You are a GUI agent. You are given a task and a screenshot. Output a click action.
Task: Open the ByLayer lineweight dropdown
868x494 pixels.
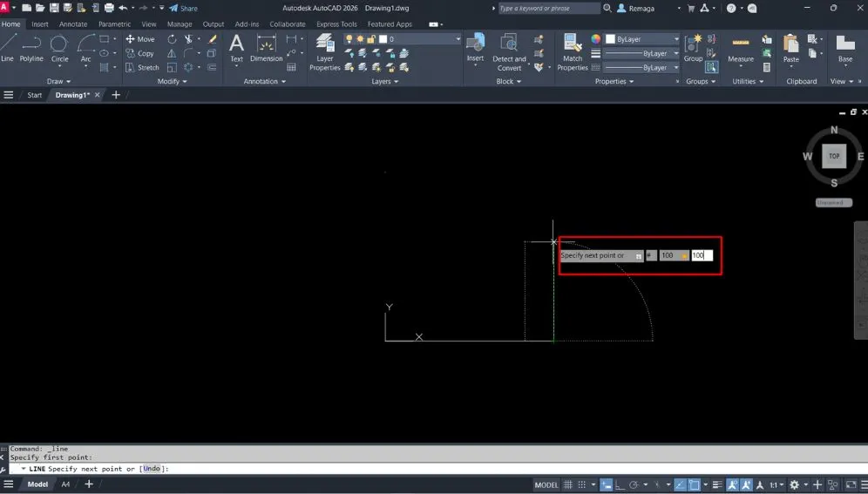pyautogui.click(x=641, y=54)
